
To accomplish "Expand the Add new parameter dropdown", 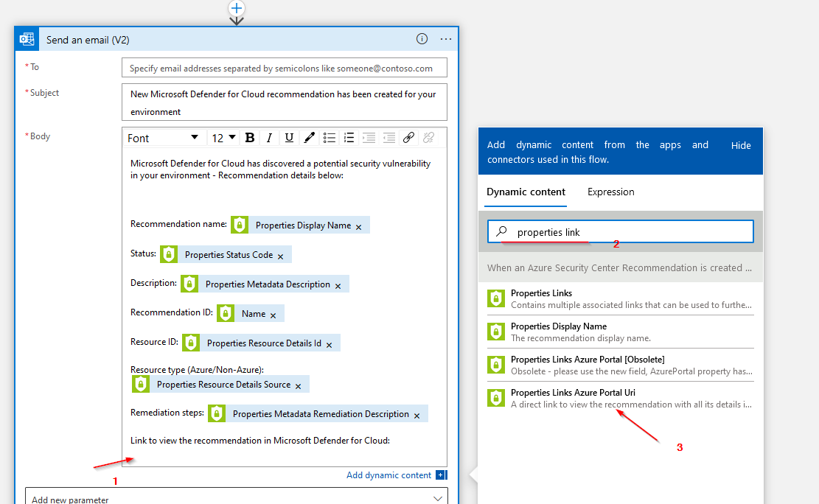I will click(237, 499).
